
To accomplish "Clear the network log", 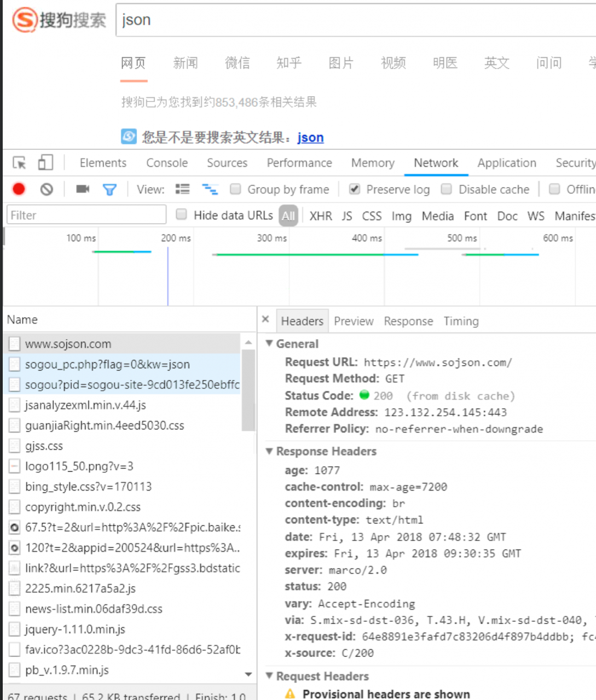I will [47, 189].
